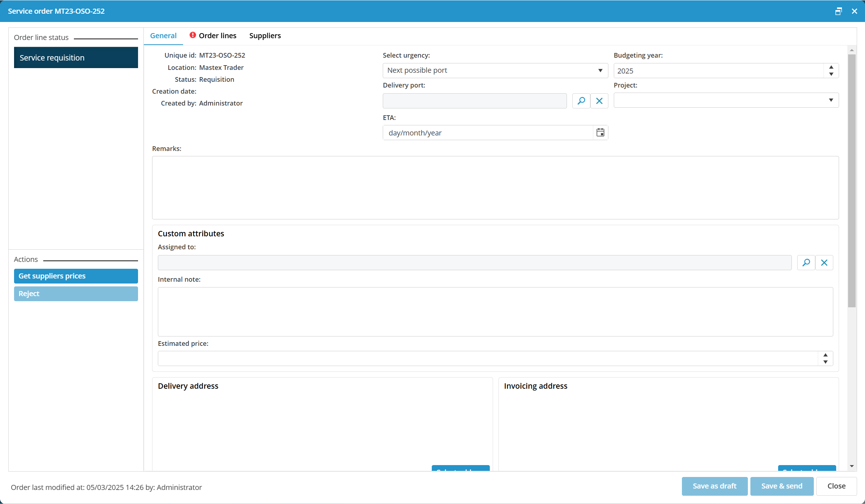Decrease the Estimated price value
This screenshot has height=504, width=865.
825,362
